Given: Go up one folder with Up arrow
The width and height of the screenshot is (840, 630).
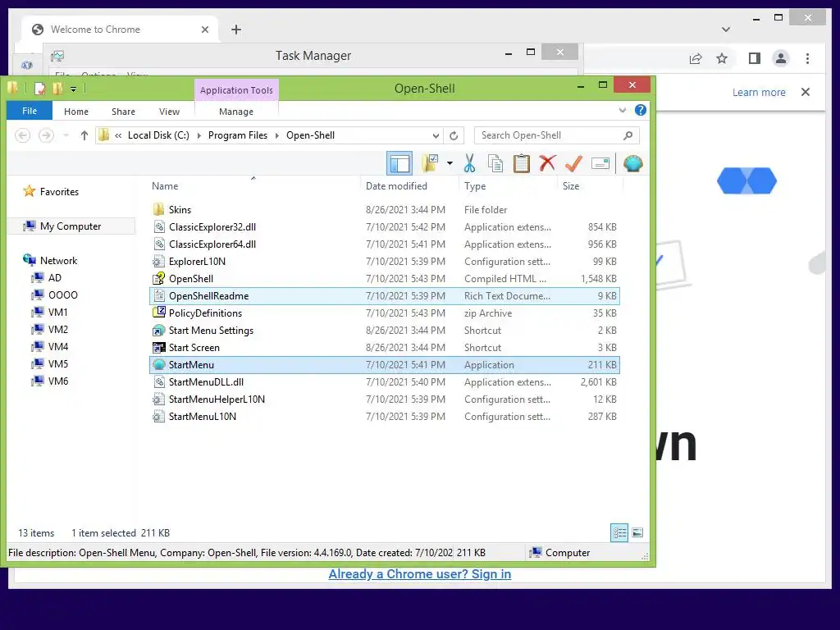Looking at the screenshot, I should coord(84,135).
